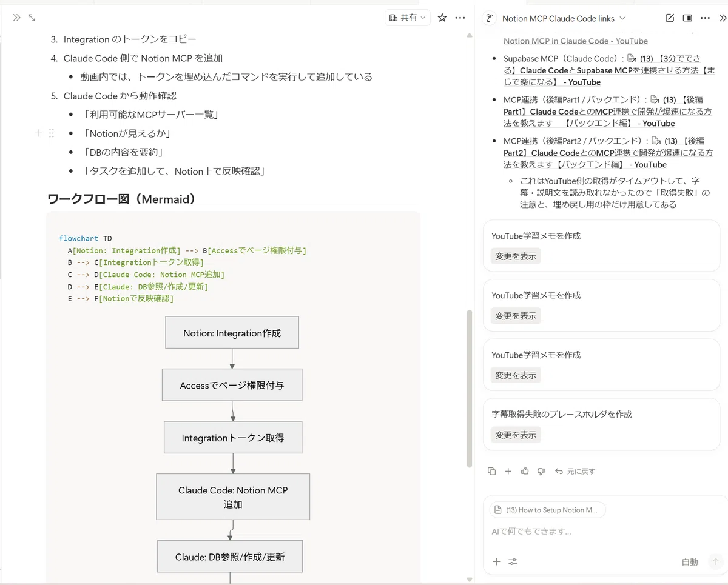This screenshot has height=585, width=728.
Task: Click bullet 「Notionが見えるか」
Action: click(x=128, y=133)
